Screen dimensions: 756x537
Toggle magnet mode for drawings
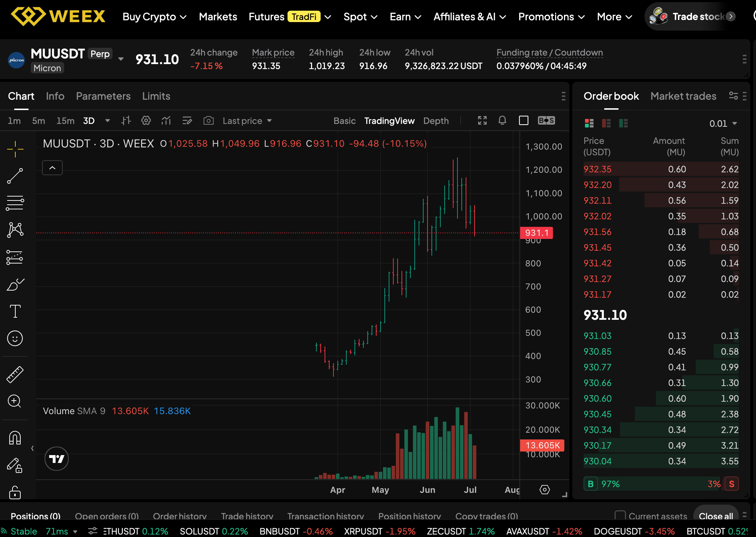coord(15,438)
